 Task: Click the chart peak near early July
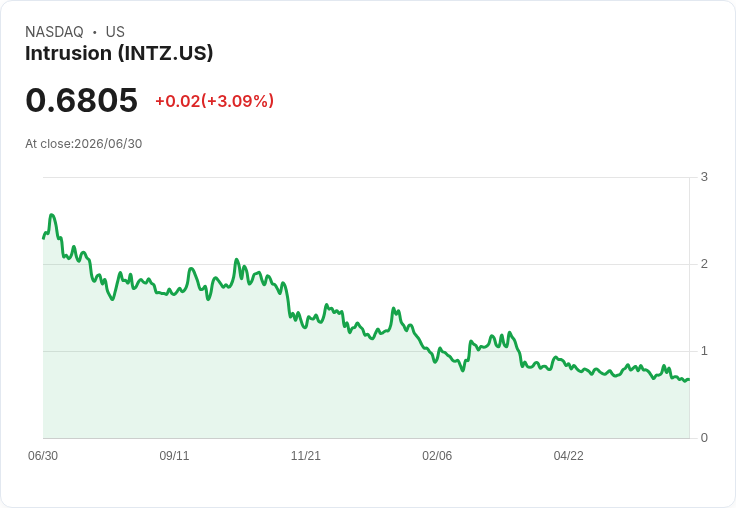52,215
